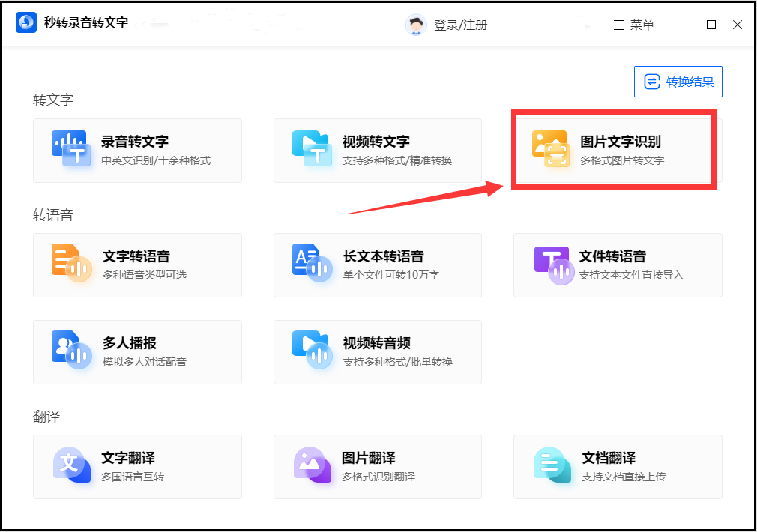This screenshot has height=532, width=757.
Task: Click the 文字翻译 translate bubble icon
Action: pos(71,465)
